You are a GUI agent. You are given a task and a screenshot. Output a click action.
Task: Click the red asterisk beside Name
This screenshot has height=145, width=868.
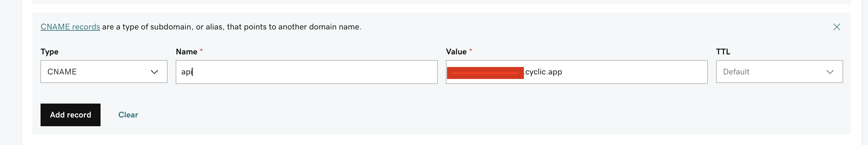pos(201,51)
